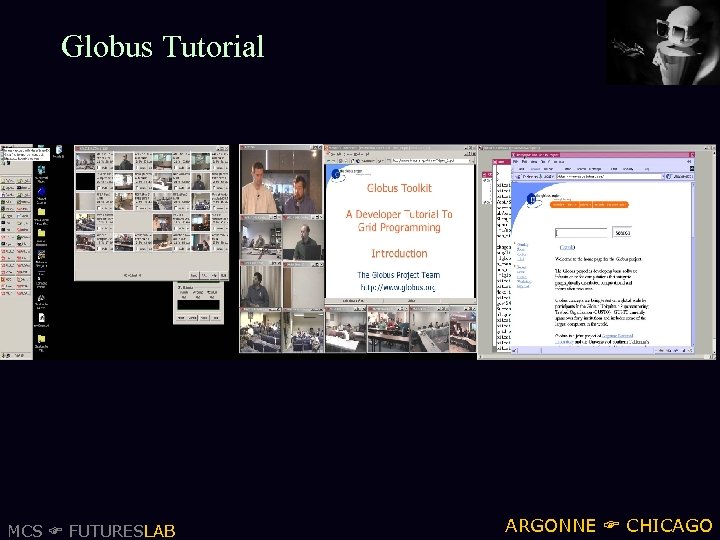
Task: Click the Globus logo on the tutorial slide
Action: point(336,174)
